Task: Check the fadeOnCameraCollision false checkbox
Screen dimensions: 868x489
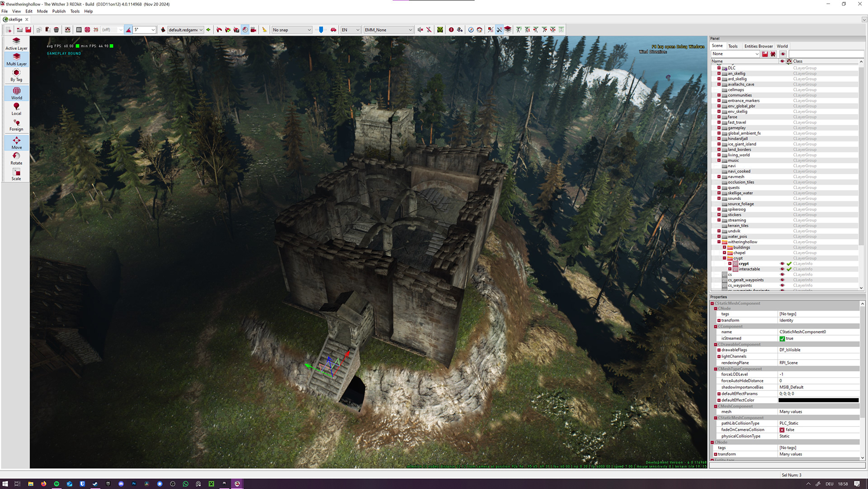Action: pos(782,430)
